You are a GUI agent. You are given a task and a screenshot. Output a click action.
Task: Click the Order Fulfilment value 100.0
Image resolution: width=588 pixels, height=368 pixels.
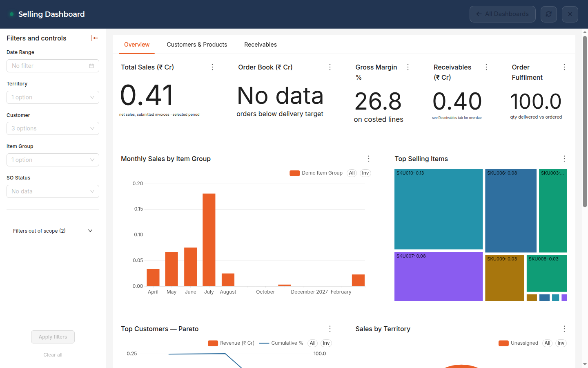click(x=536, y=101)
